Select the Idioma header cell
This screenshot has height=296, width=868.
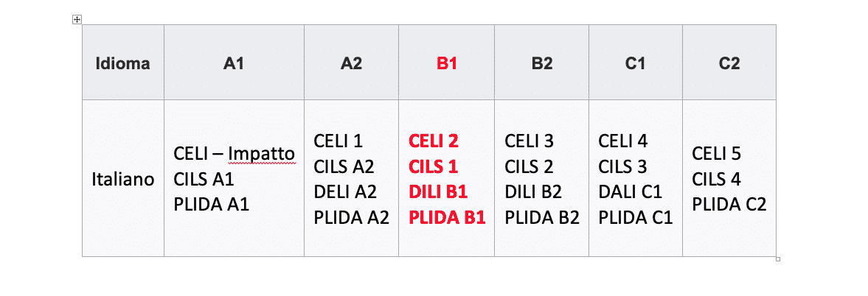point(123,63)
